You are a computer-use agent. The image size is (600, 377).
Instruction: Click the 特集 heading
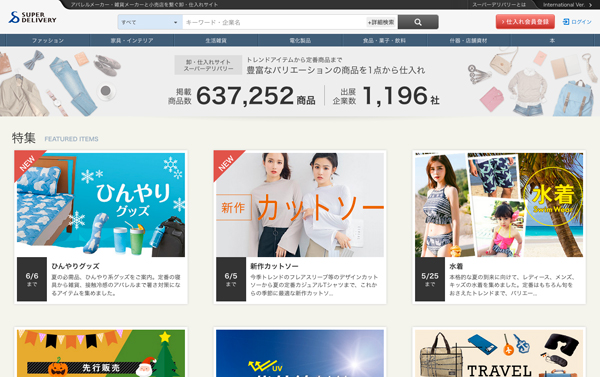pos(24,138)
